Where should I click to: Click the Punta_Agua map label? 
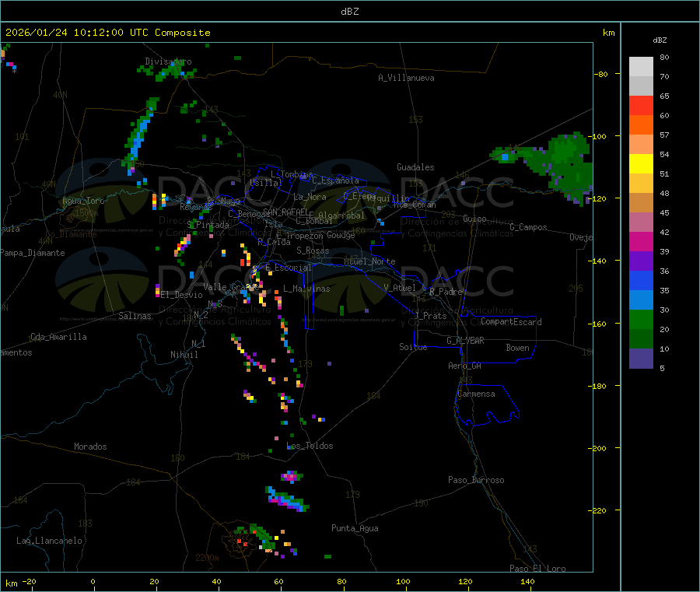coord(355,528)
